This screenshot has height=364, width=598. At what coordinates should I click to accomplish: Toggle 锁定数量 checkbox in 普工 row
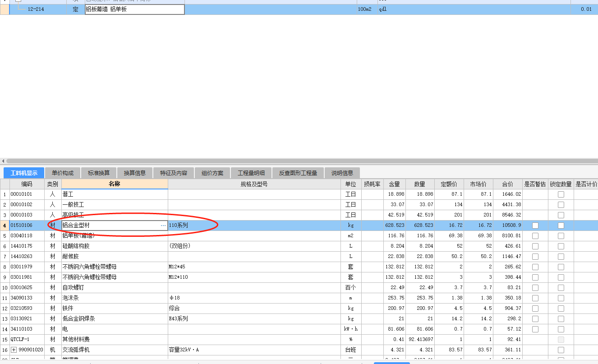click(561, 194)
